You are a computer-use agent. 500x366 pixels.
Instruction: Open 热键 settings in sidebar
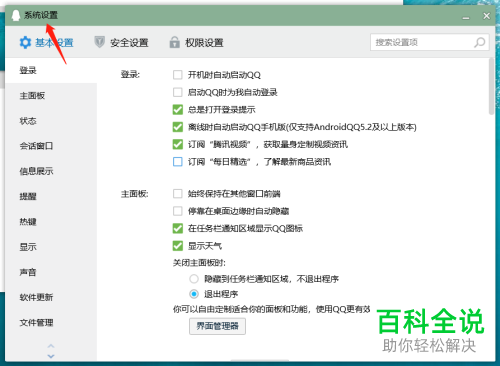pos(51,222)
